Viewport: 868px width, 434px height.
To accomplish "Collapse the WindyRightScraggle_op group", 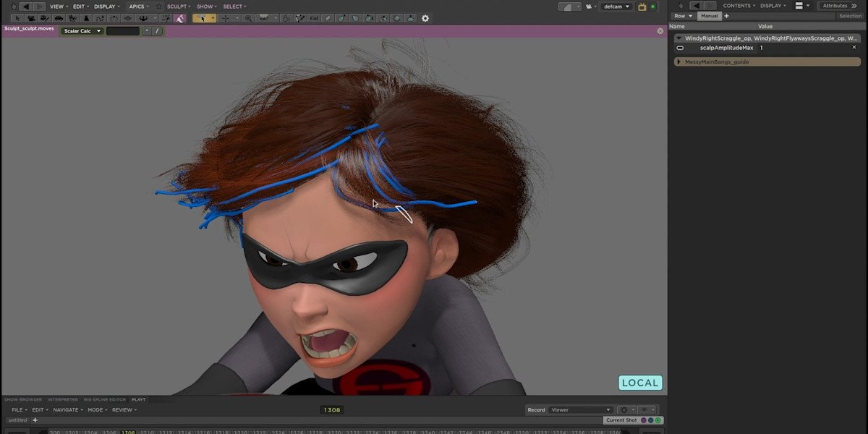I will click(679, 38).
